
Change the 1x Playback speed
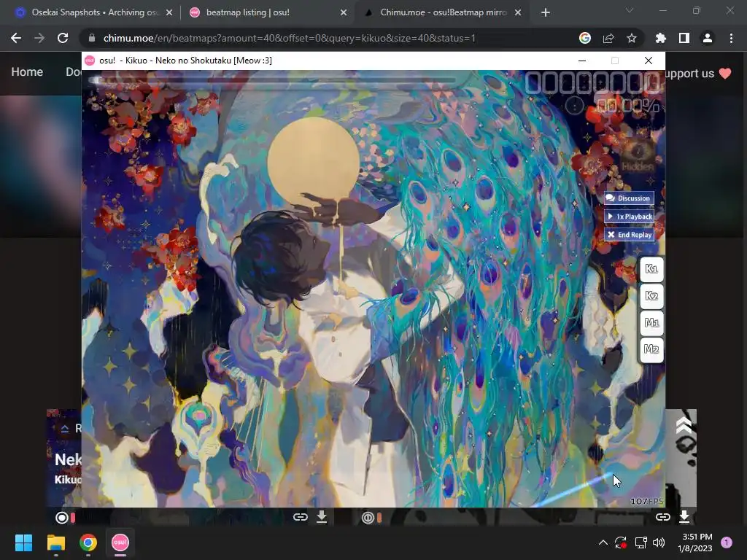tap(629, 217)
